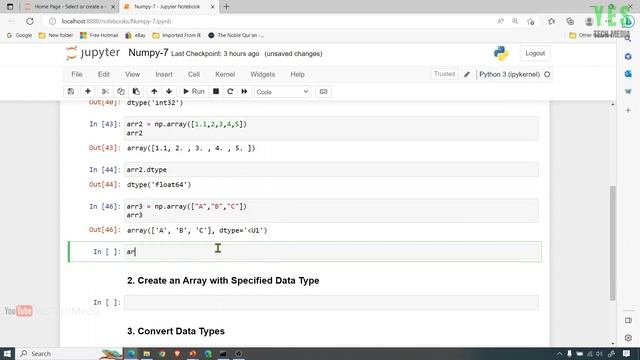640x360 pixels.
Task: Open Brave browser from taskbar
Action: (177, 353)
